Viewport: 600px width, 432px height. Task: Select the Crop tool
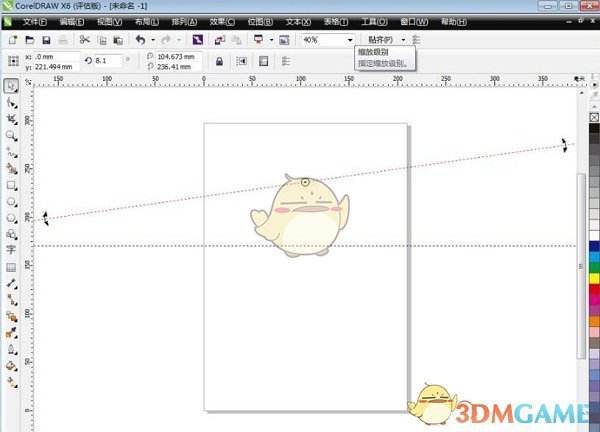pyautogui.click(x=12, y=119)
